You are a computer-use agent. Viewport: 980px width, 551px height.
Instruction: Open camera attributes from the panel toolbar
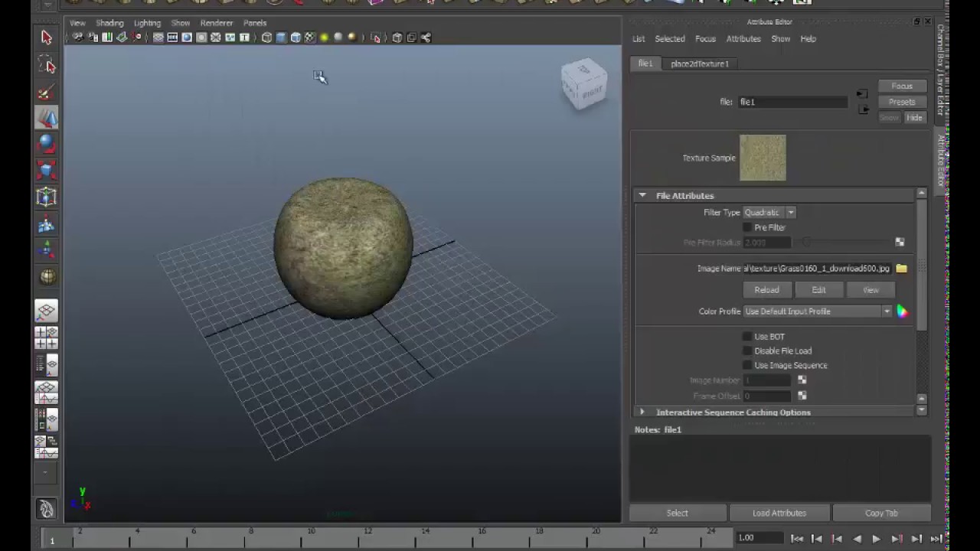point(93,37)
